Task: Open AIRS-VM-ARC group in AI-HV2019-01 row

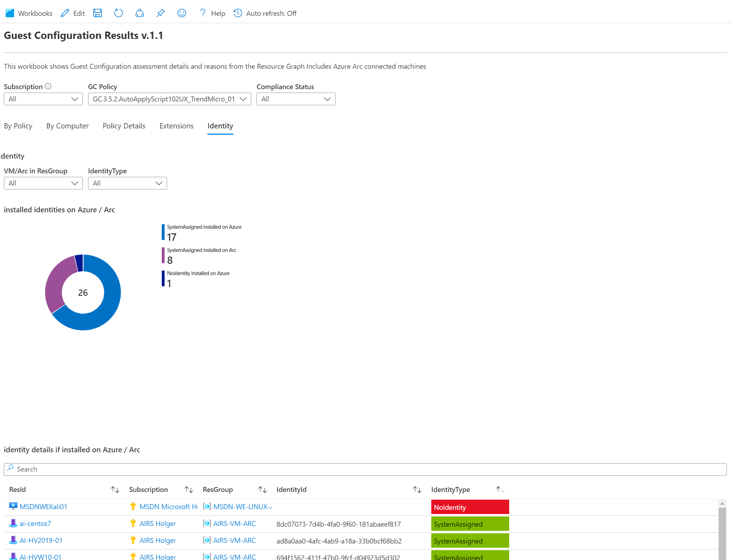Action: pos(235,540)
